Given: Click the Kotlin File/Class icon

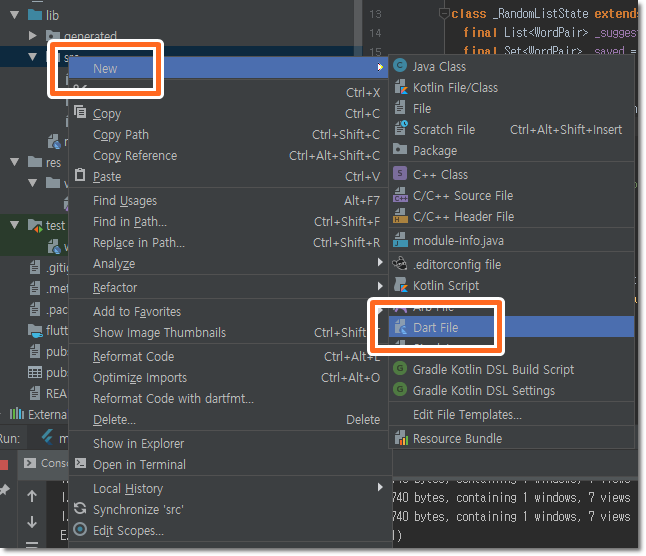Looking at the screenshot, I should pos(400,87).
